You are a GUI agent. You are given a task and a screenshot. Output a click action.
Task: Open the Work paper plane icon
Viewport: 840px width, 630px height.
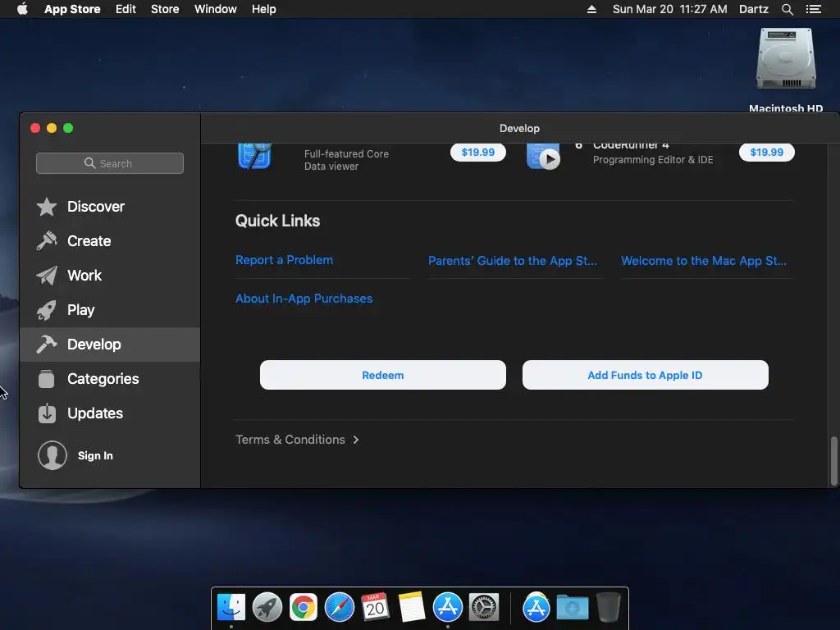47,276
